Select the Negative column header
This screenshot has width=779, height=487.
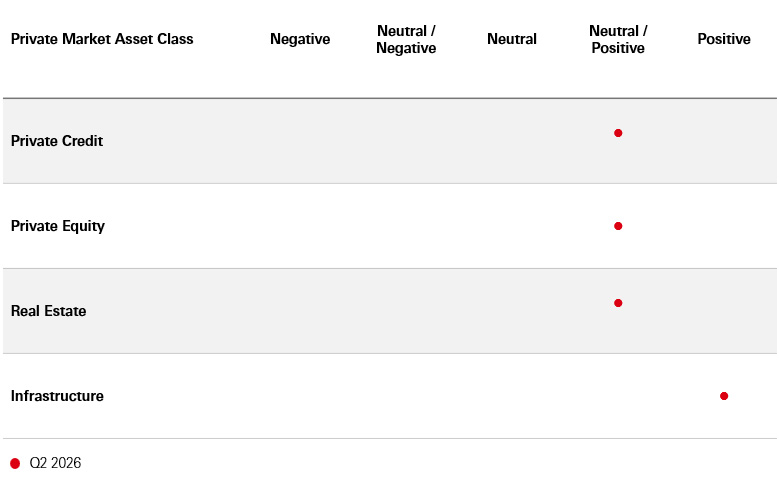click(x=300, y=40)
